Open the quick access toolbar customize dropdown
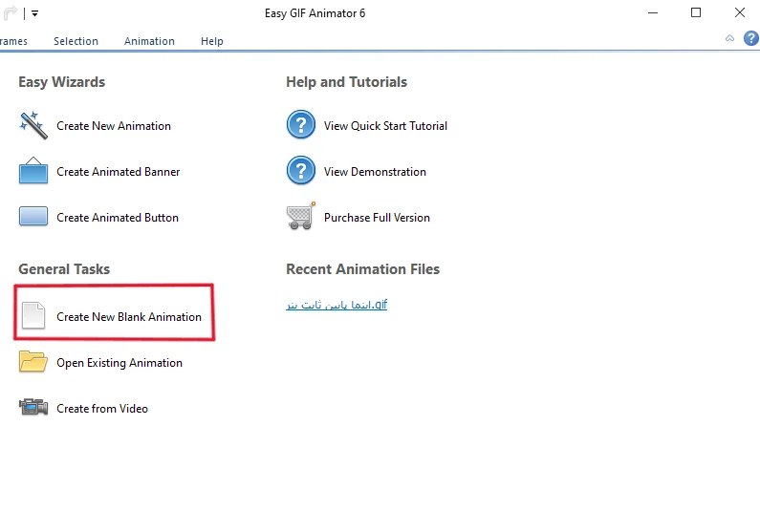Screen dimensions: 760x532 click(x=35, y=13)
